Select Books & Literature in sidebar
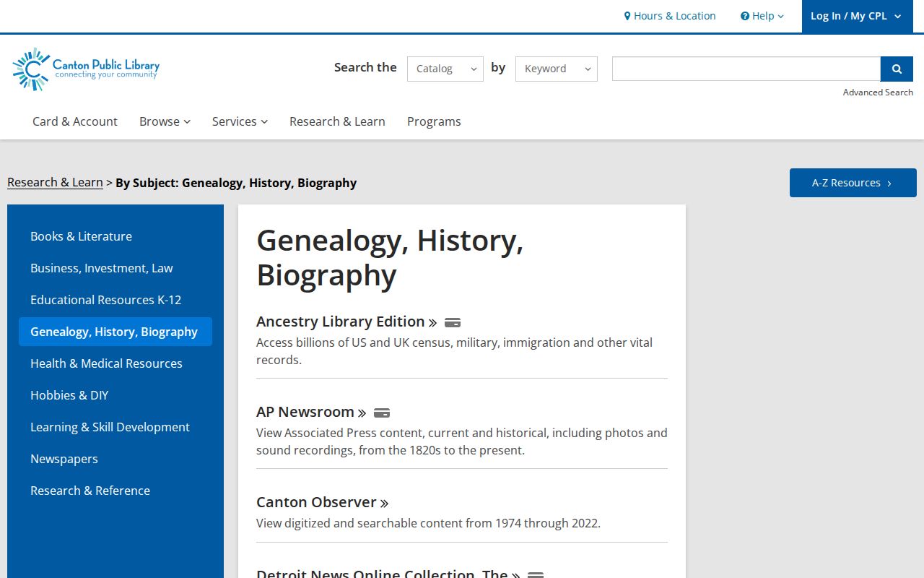The image size is (924, 578). 115,236
